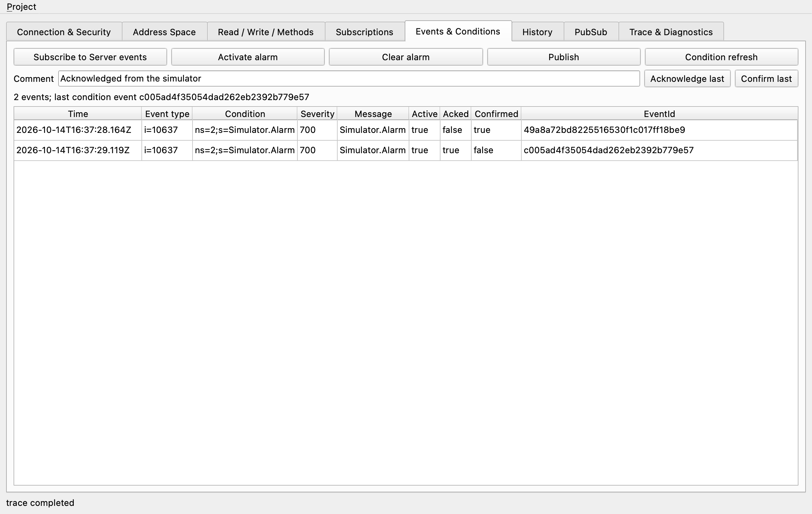
Task: Click the 'trace completed' status bar text
Action: (x=40, y=503)
